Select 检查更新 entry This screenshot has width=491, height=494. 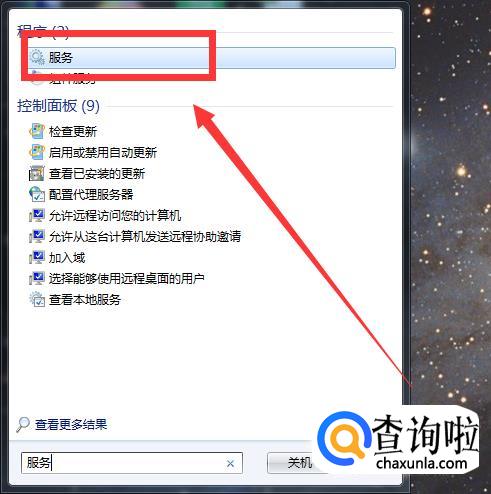pos(73,132)
